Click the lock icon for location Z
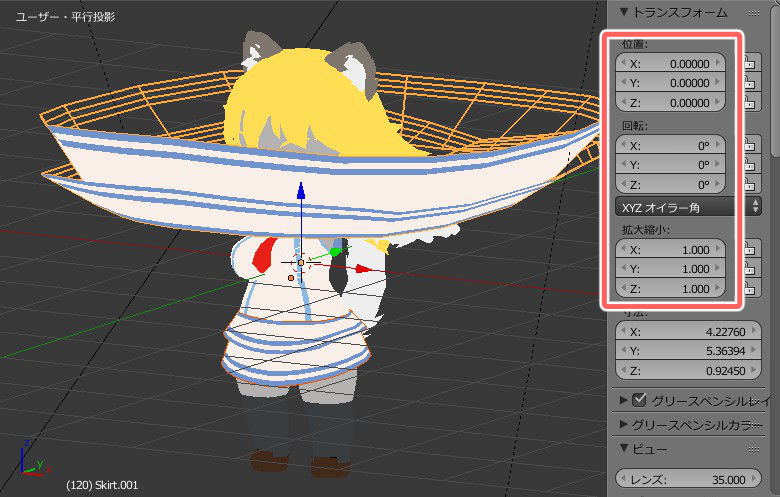Screen dimensions: 780x497 pos(749,103)
